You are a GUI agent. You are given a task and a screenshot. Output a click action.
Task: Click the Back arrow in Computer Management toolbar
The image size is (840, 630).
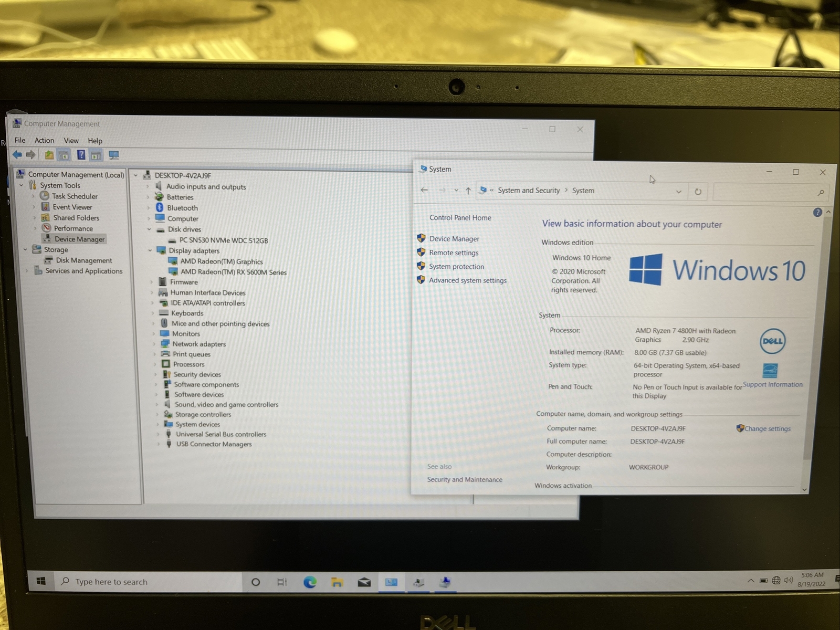pyautogui.click(x=17, y=154)
